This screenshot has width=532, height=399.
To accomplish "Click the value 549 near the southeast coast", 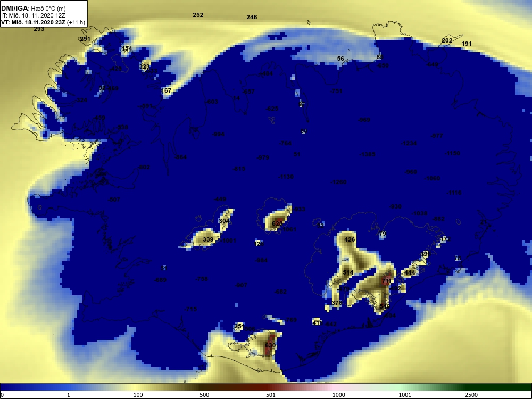I will pyautogui.click(x=385, y=306).
